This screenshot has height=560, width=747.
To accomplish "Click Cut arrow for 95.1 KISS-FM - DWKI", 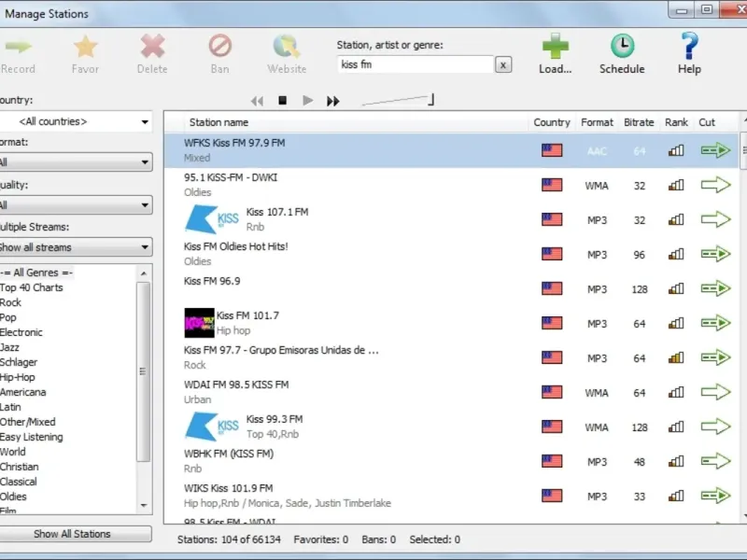I will point(715,185).
